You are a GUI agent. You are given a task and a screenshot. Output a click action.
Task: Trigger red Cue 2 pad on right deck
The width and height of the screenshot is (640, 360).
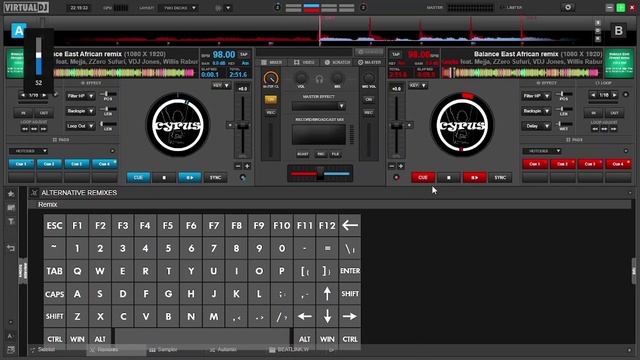562,164
